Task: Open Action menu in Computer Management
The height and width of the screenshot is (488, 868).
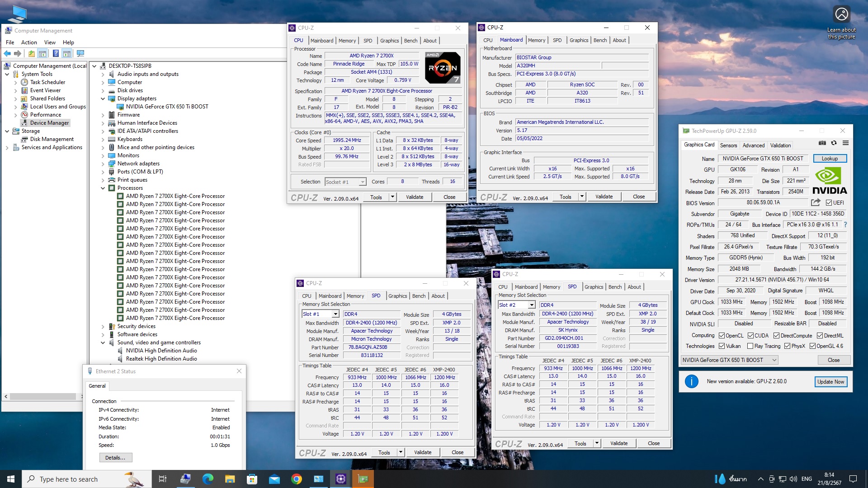Action: (x=29, y=42)
